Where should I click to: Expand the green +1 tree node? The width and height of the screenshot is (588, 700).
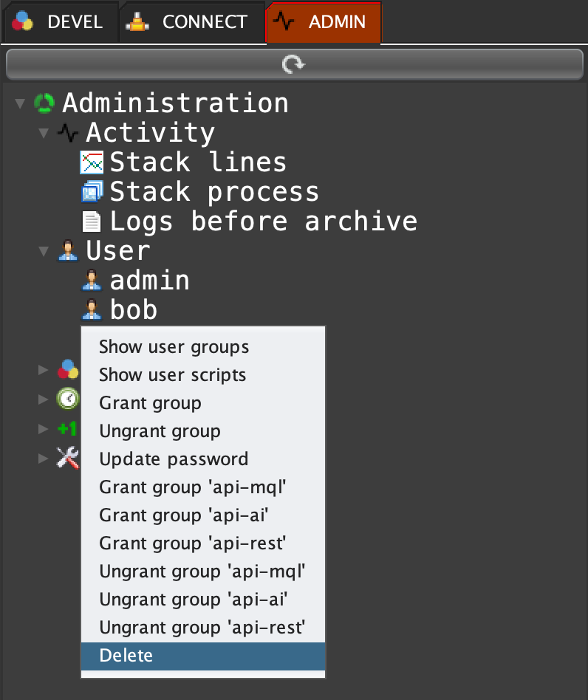coord(44,429)
